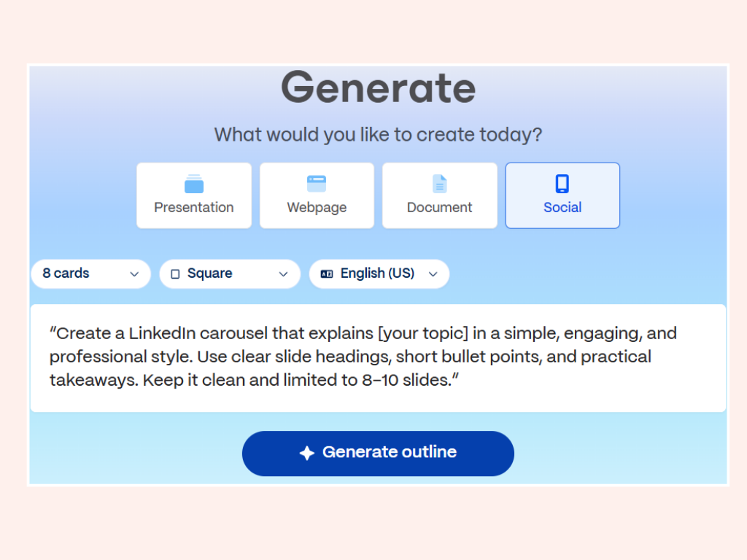Image resolution: width=747 pixels, height=560 pixels.
Task: Expand the chevron next to Square
Action: coord(284,274)
